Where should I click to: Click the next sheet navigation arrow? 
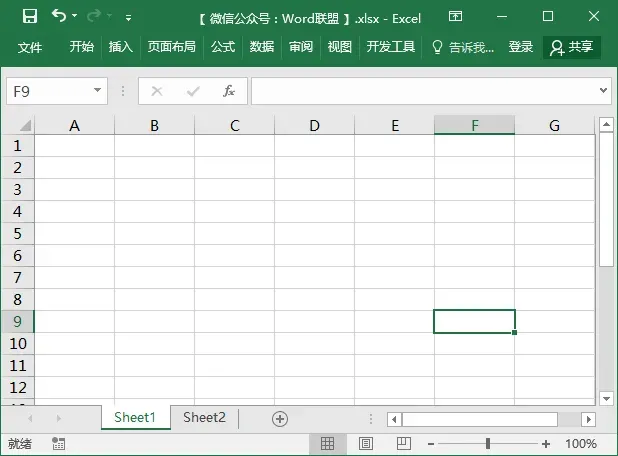58,418
